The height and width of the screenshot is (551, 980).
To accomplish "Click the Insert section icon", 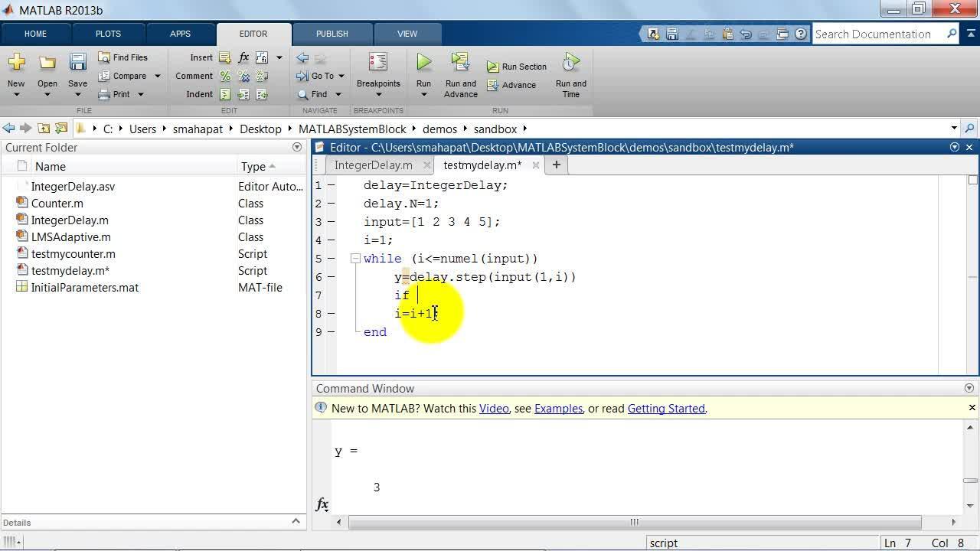I will pyautogui.click(x=225, y=57).
